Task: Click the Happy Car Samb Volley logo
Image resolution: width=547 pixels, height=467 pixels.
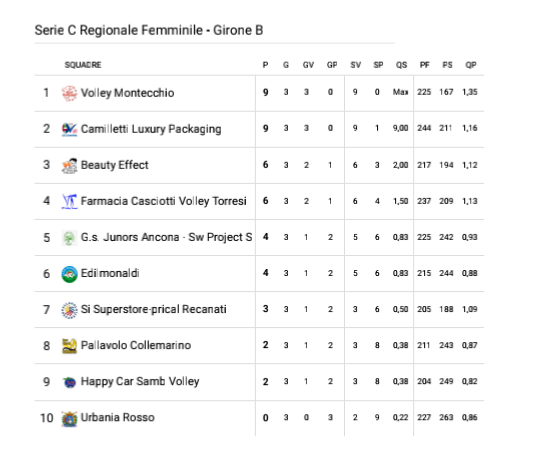Action: (x=69, y=382)
